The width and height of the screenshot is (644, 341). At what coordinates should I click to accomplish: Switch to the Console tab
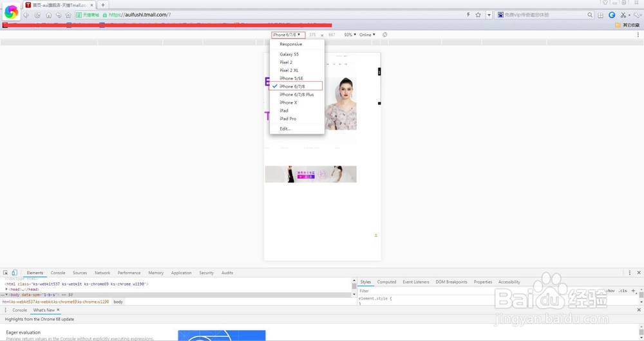point(58,273)
